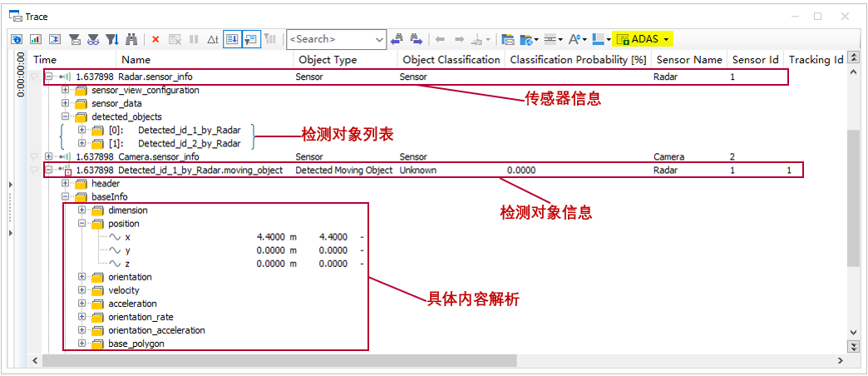Click the grayed column bars toolbar icon
Viewport: 868px width, 376px height.
[270, 39]
